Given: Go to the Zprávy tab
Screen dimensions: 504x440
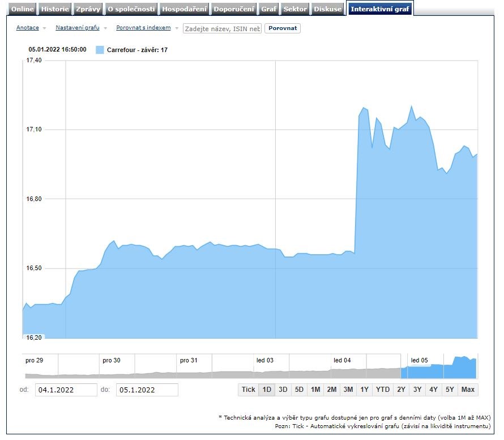Looking at the screenshot, I should point(88,9).
